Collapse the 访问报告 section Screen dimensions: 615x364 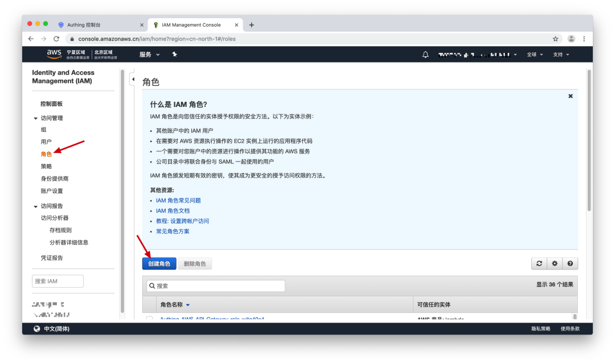click(x=35, y=206)
